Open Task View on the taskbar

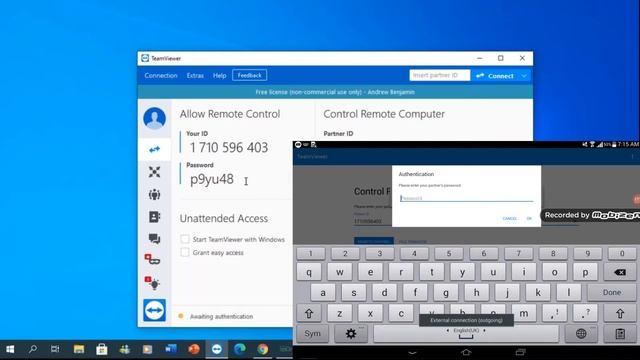coord(55,349)
